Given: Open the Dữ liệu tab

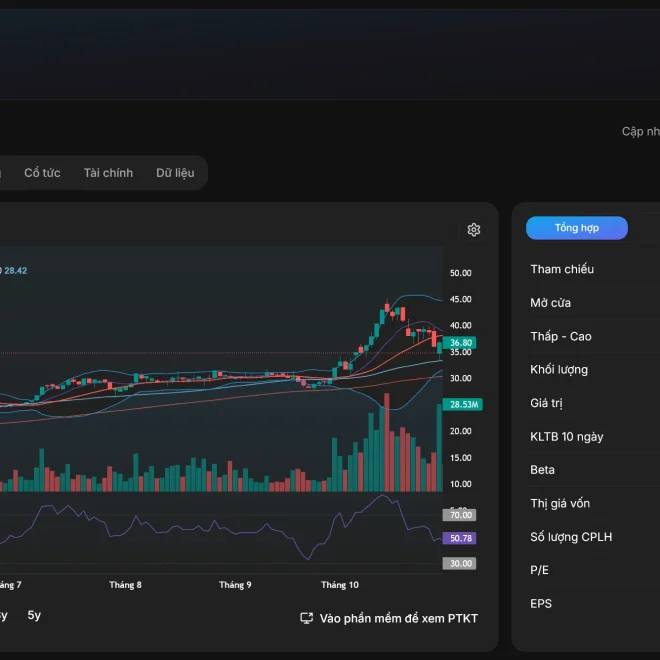Looking at the screenshot, I should pyautogui.click(x=175, y=173).
